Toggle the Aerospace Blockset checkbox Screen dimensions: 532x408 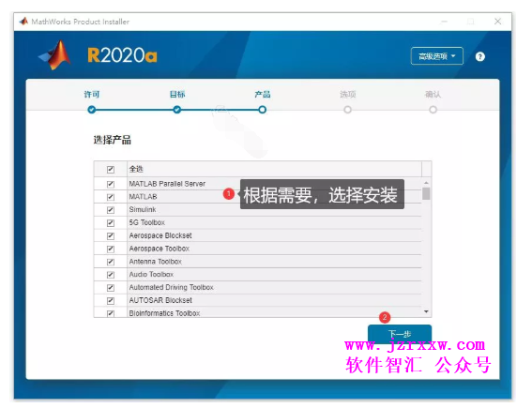[x=111, y=235]
